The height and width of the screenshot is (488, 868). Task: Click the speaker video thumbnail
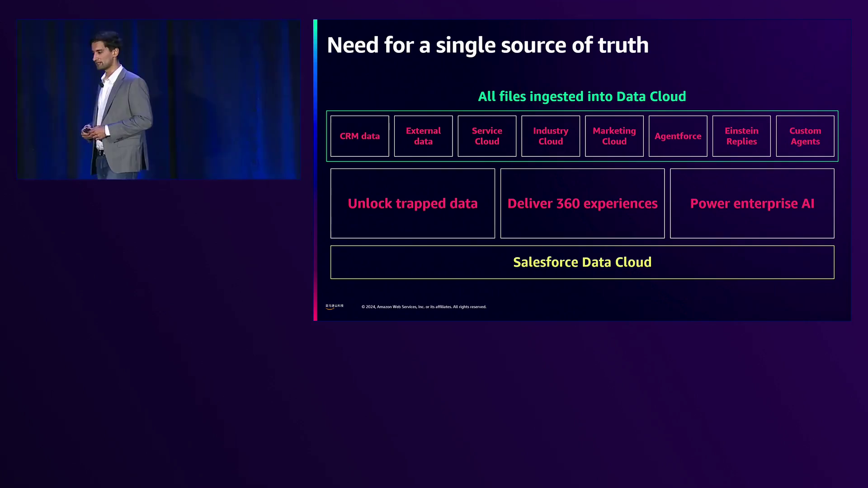(x=159, y=99)
